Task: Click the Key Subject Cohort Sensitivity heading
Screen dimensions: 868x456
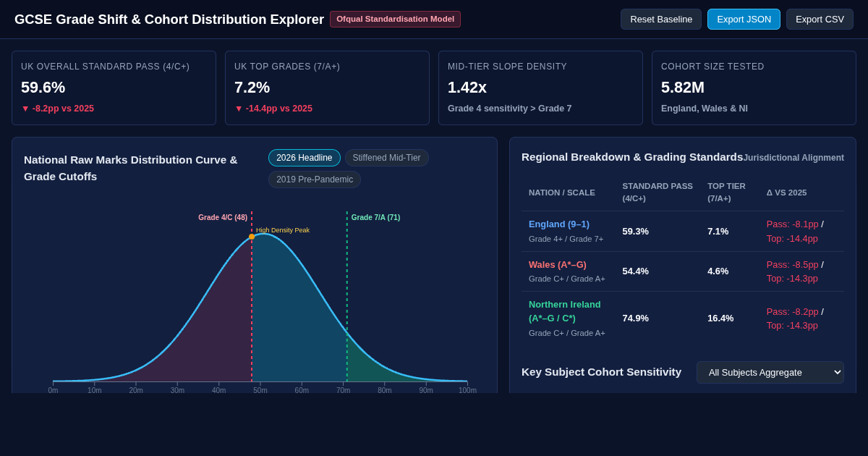Action: pos(601,372)
